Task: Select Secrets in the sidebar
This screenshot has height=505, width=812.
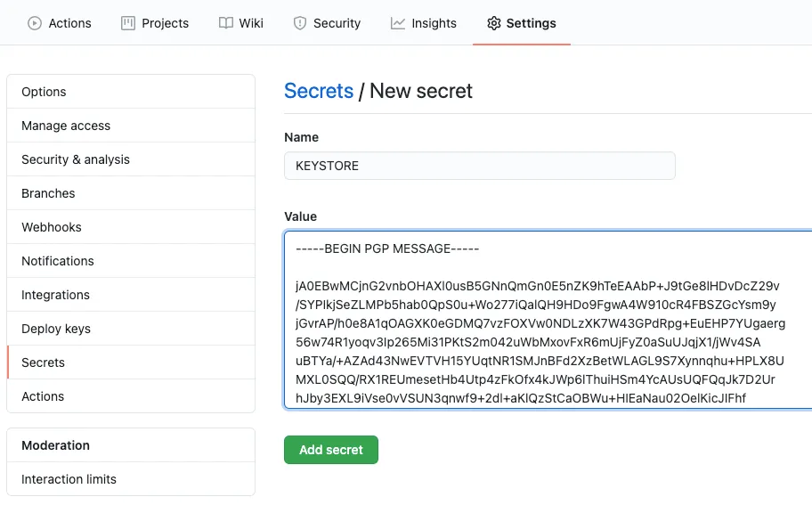Action: click(131, 362)
